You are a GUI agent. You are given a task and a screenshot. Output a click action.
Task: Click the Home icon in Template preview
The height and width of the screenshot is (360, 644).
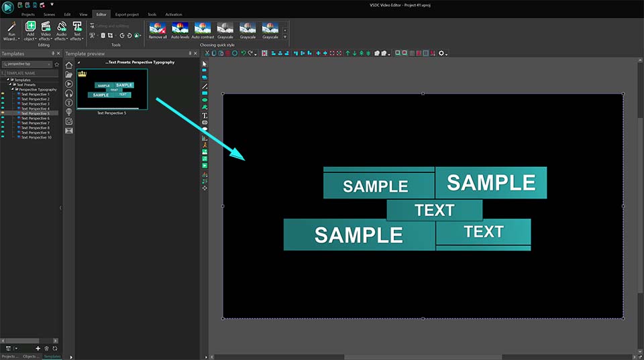pyautogui.click(x=69, y=65)
